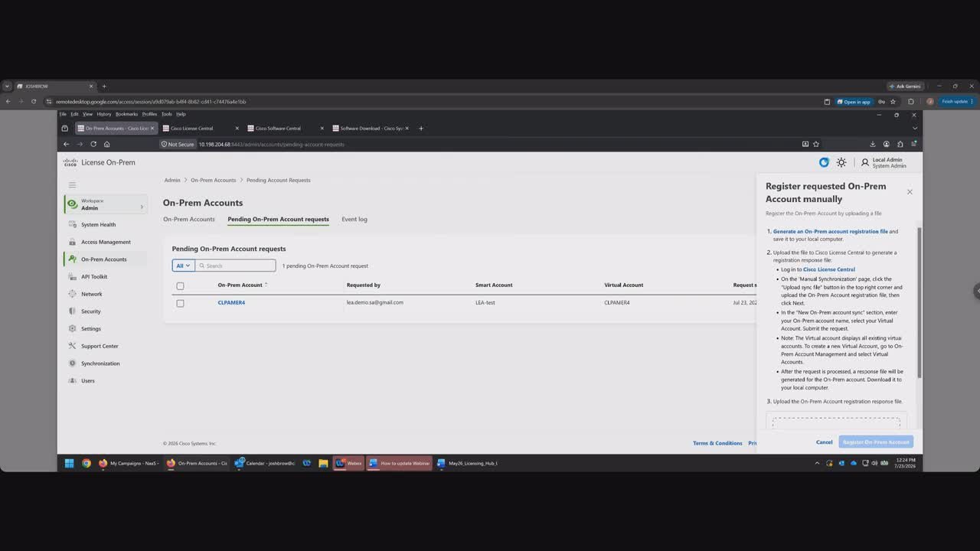Click the Requested by column header
Screen dimensions: 980x551
(x=364, y=285)
